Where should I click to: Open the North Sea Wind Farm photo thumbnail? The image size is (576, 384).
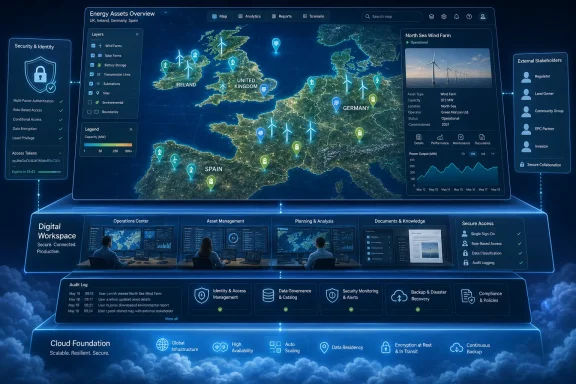click(448, 68)
